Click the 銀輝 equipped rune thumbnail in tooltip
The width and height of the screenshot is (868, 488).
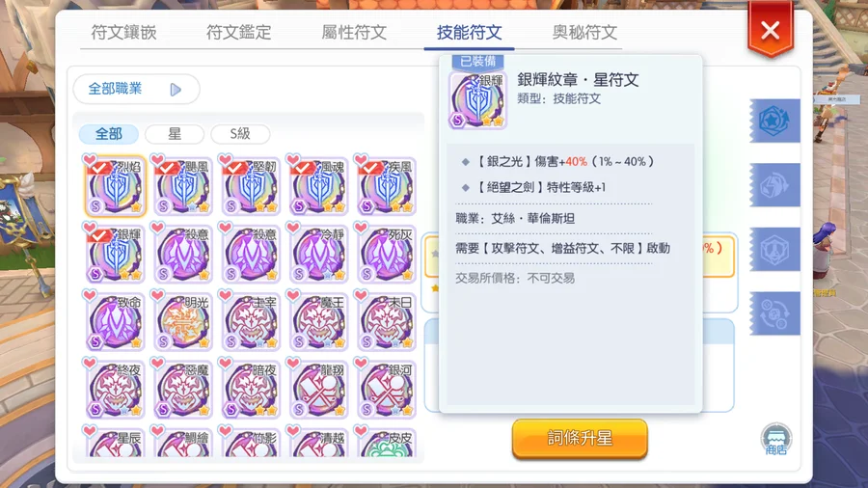pos(477,100)
